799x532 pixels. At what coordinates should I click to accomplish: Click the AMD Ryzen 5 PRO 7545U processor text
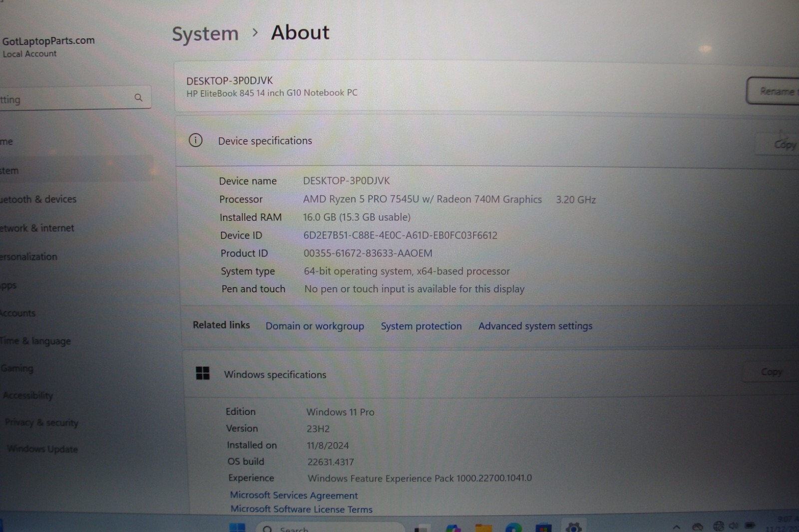tap(422, 199)
